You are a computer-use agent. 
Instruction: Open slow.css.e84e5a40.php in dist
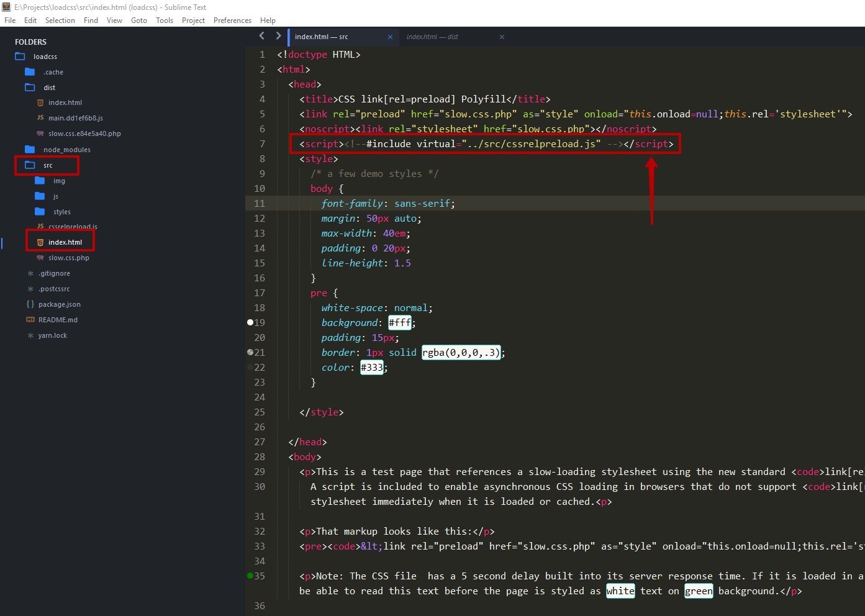pos(84,134)
